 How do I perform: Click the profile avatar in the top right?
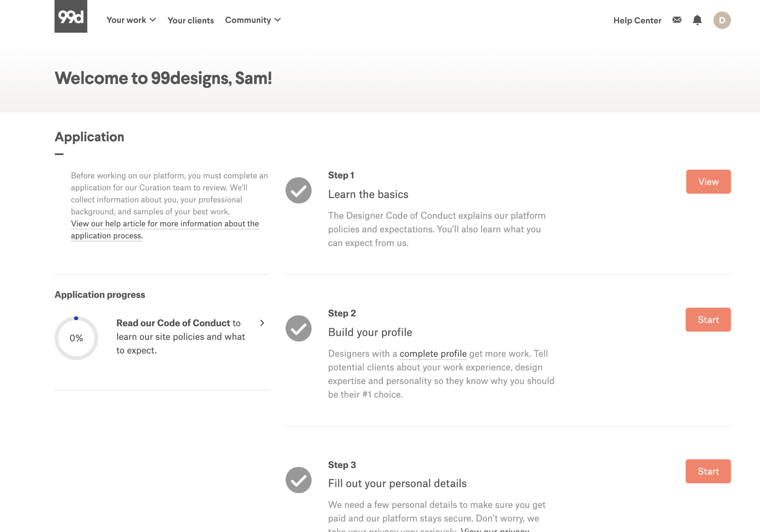(722, 20)
